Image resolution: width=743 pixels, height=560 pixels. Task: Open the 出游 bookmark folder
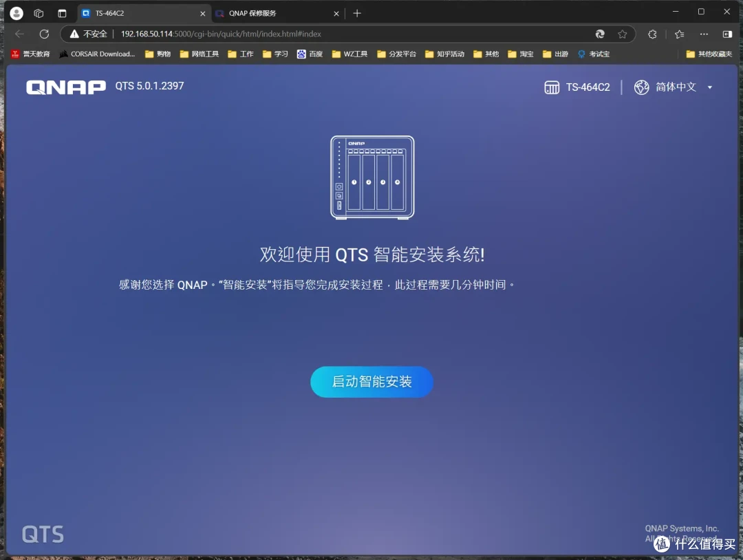[x=555, y=54]
